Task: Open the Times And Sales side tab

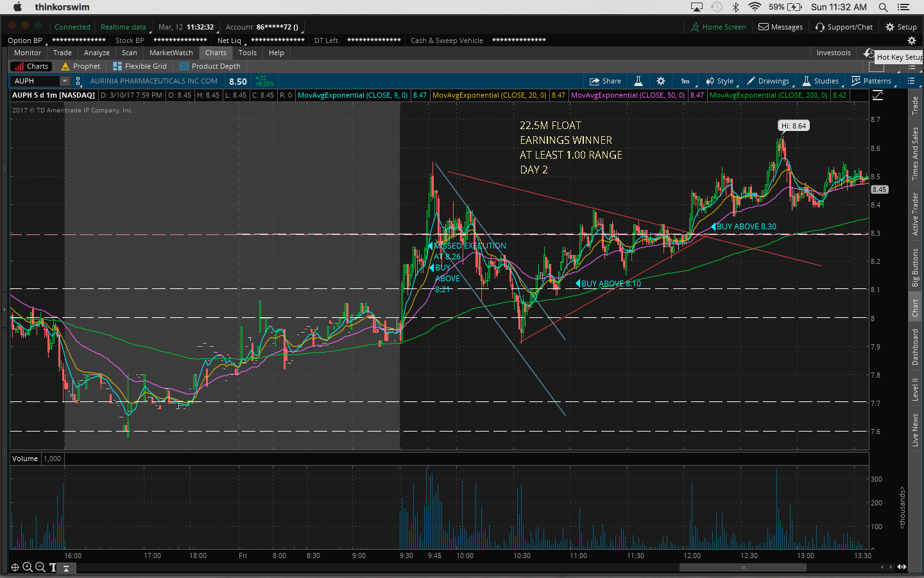Action: [x=915, y=153]
